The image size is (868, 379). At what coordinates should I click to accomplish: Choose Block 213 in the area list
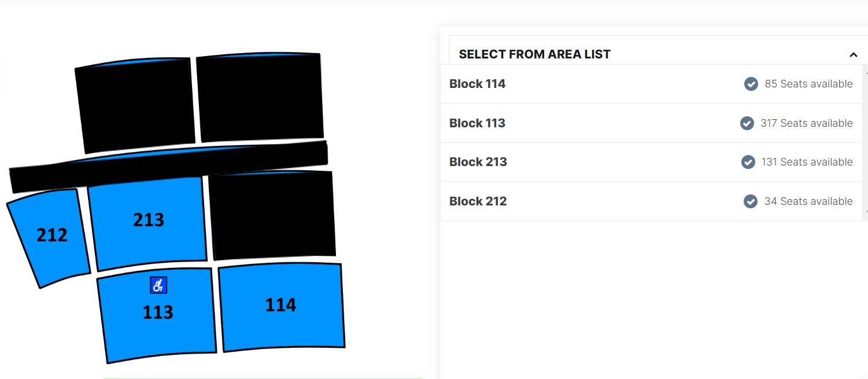pos(651,162)
